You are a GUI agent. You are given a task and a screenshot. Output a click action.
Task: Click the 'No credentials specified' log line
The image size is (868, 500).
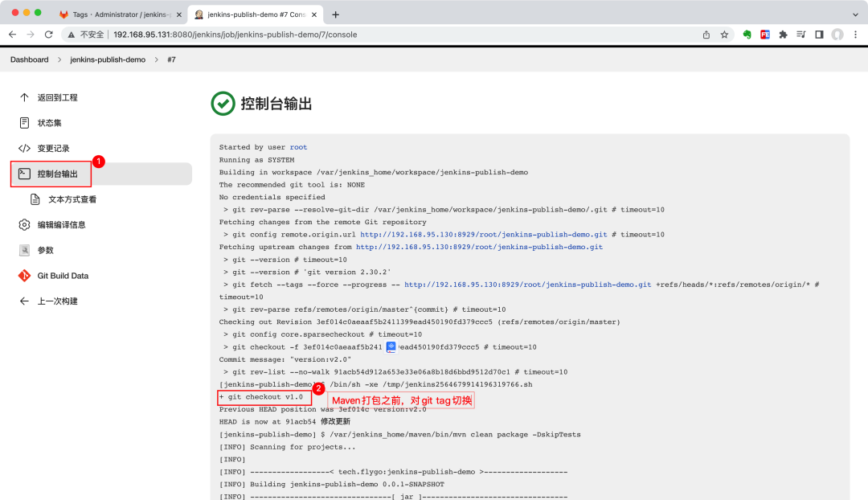point(272,197)
